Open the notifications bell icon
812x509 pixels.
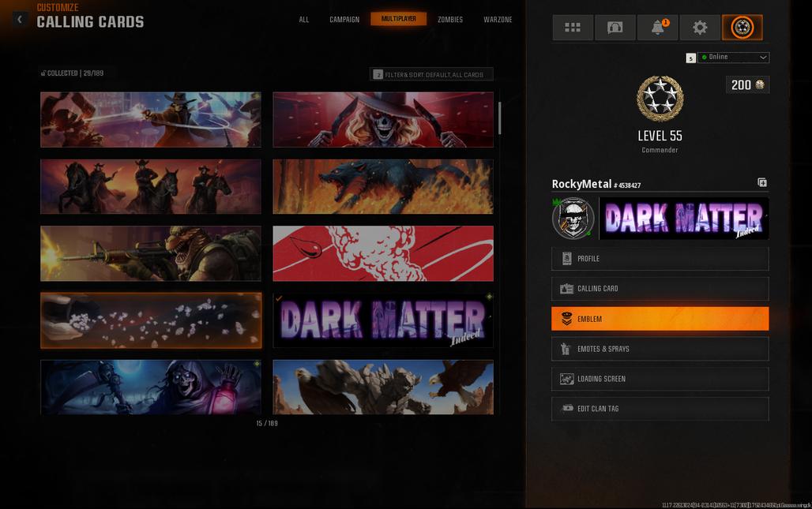click(x=657, y=28)
